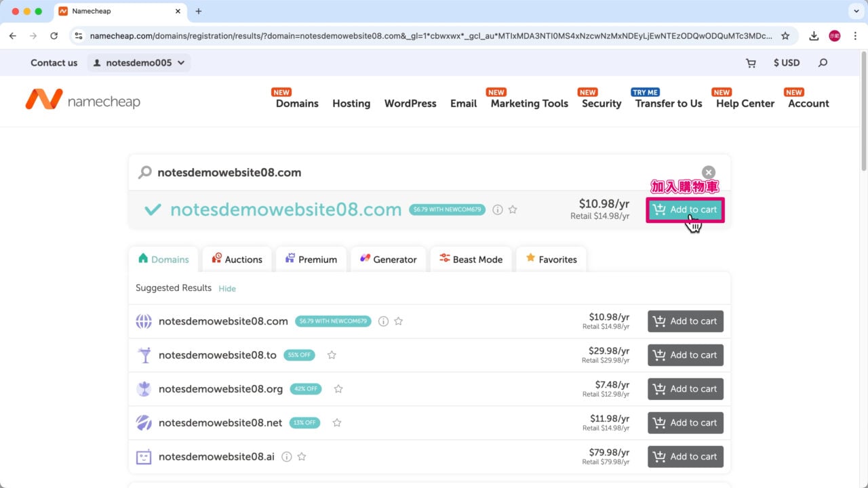Toggle favorite star for notesdemowebsite08.org
The image size is (868, 488).
click(x=338, y=389)
